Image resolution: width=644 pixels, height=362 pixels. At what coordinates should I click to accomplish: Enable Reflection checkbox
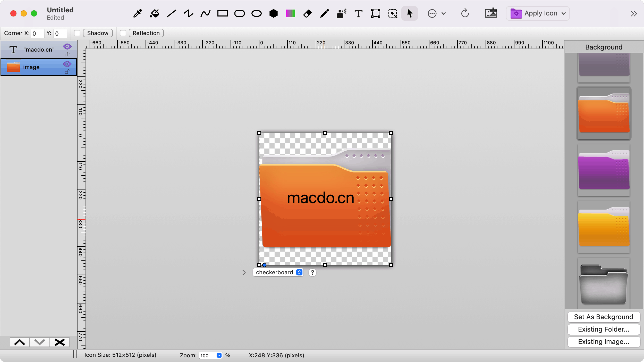point(123,33)
